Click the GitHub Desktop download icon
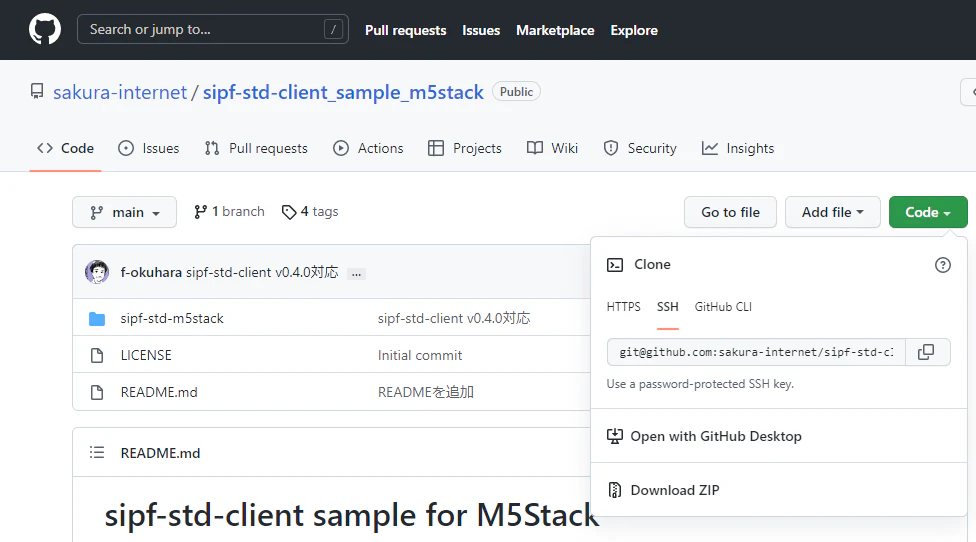 click(614, 436)
